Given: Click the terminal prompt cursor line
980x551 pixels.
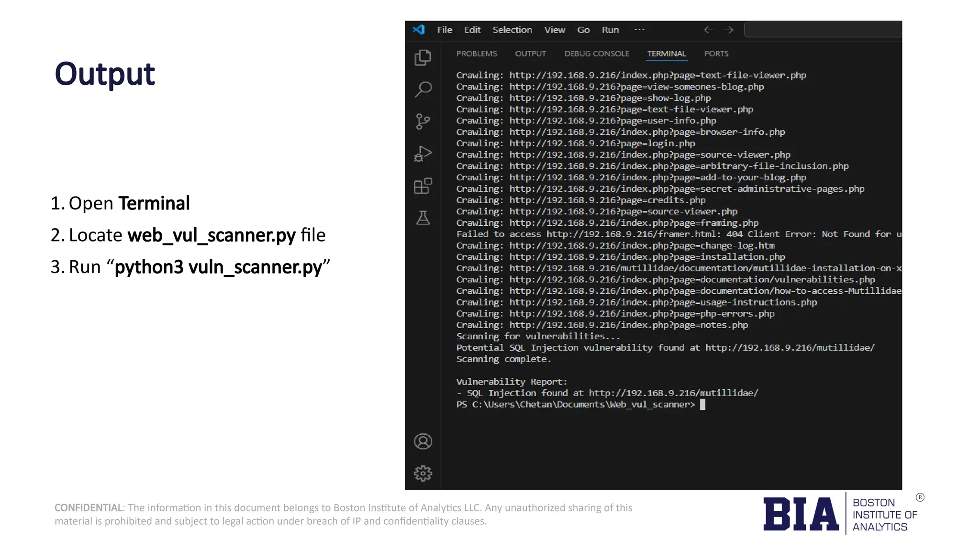Looking at the screenshot, I should (x=702, y=405).
